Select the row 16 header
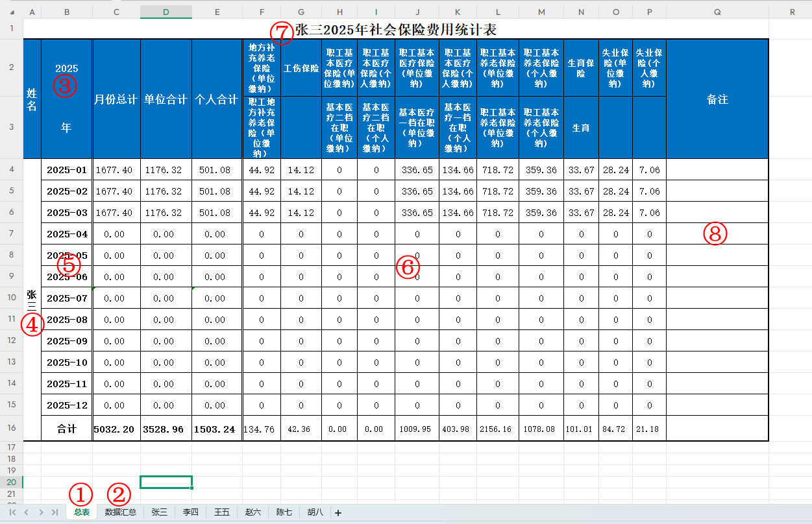 click(x=11, y=429)
